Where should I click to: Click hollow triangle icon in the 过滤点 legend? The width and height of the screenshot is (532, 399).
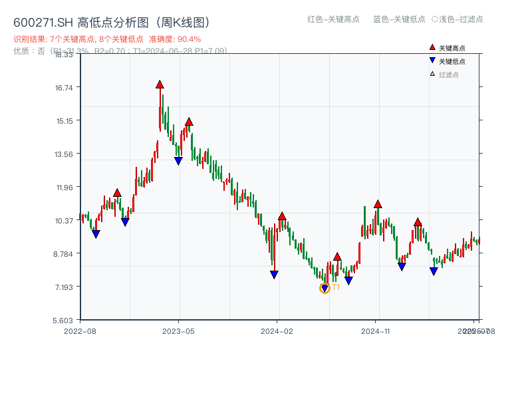pos(432,74)
